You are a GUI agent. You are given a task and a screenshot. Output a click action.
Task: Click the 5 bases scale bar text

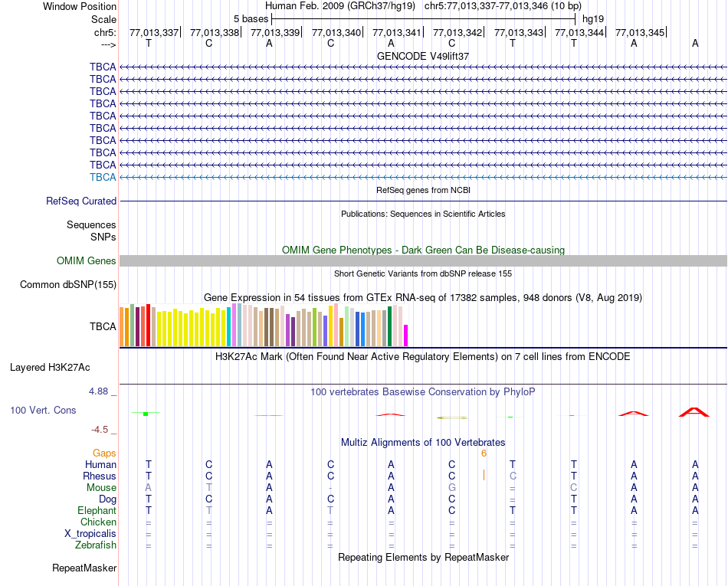[x=251, y=19]
